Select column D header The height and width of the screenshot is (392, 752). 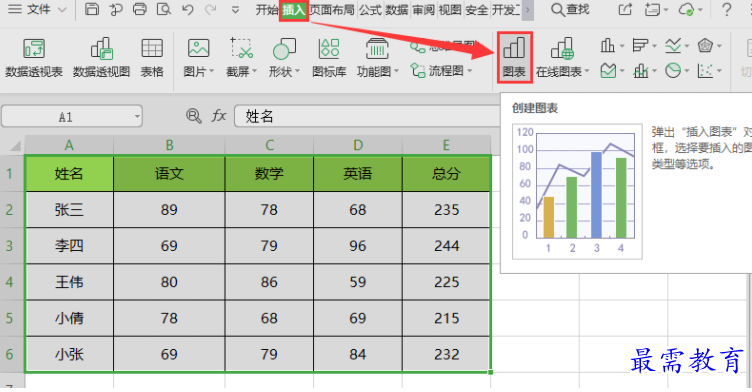[358, 145]
